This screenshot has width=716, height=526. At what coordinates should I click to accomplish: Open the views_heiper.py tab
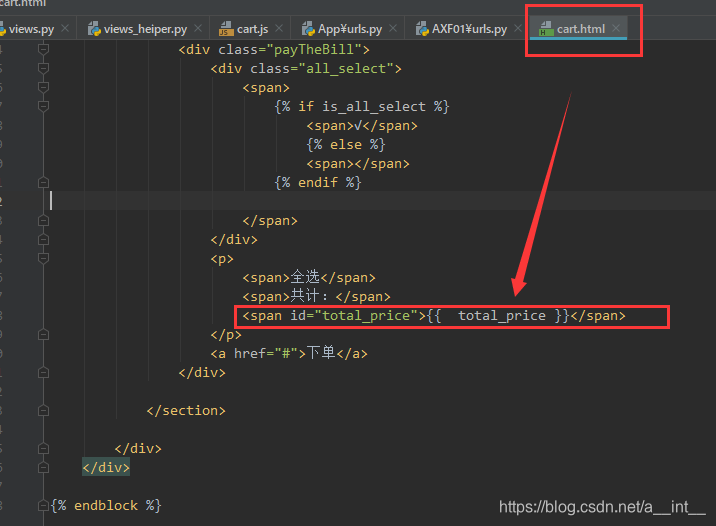145,29
